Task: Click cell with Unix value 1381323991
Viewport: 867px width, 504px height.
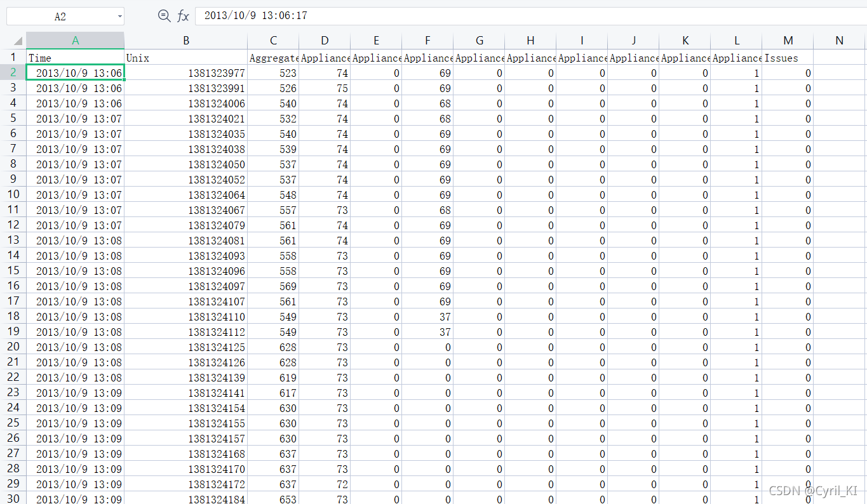Action: point(186,88)
